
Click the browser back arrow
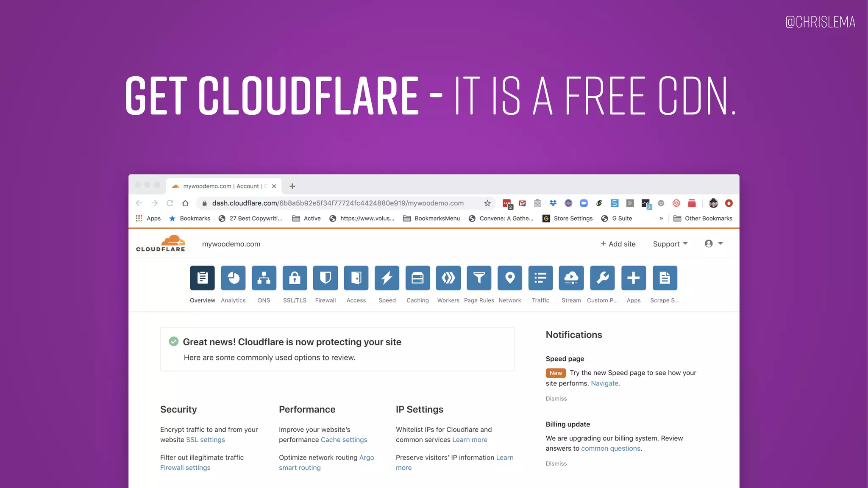coord(139,203)
